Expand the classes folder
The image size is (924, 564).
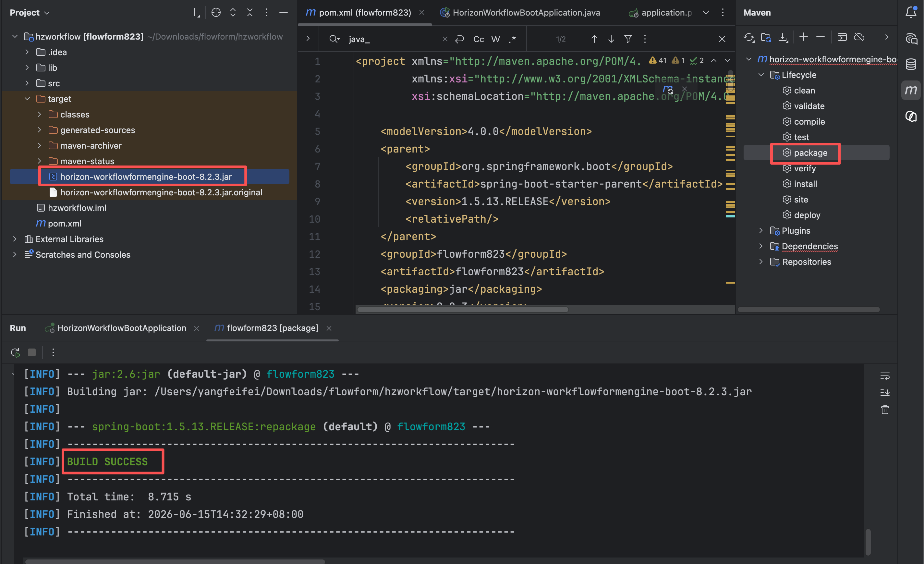click(x=39, y=114)
